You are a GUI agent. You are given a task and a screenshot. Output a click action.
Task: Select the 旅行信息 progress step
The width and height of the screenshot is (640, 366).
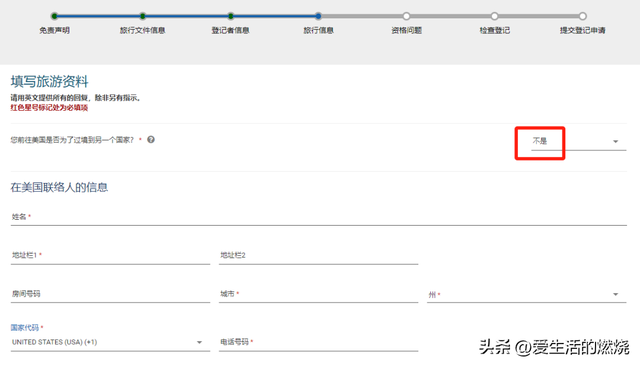coord(318,24)
